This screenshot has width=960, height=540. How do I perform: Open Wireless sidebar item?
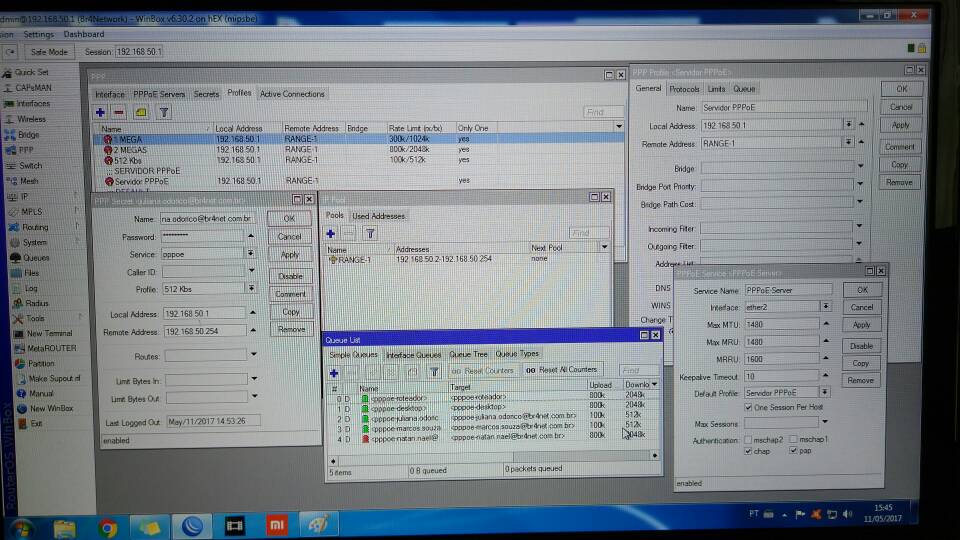[31, 119]
